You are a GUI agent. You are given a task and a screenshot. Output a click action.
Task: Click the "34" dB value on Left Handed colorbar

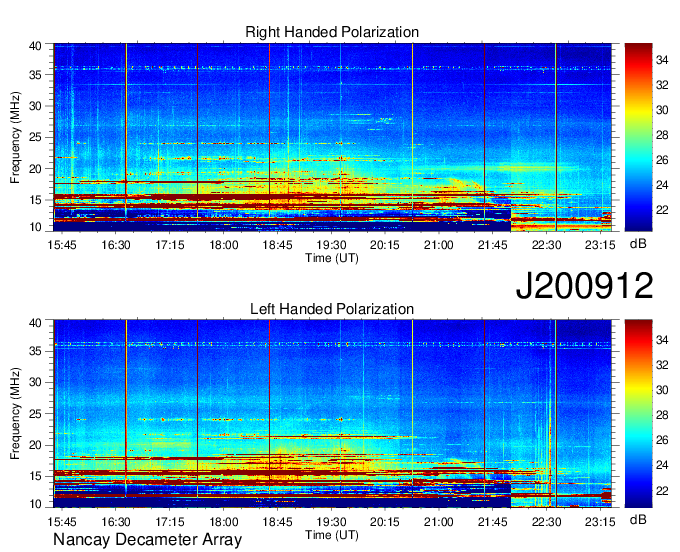[662, 340]
